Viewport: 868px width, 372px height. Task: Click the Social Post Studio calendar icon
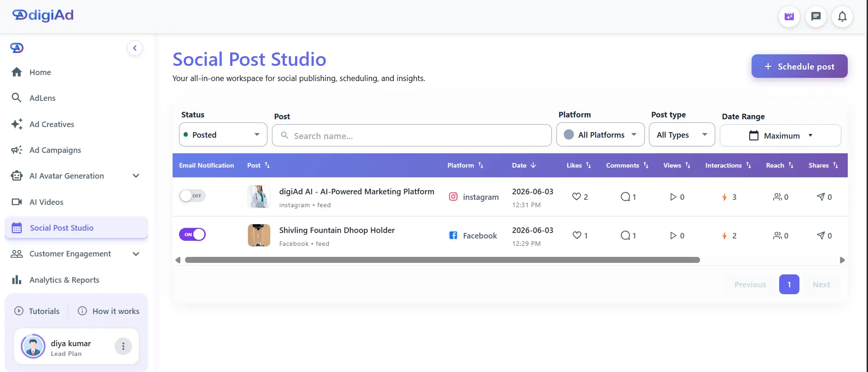coord(17,228)
